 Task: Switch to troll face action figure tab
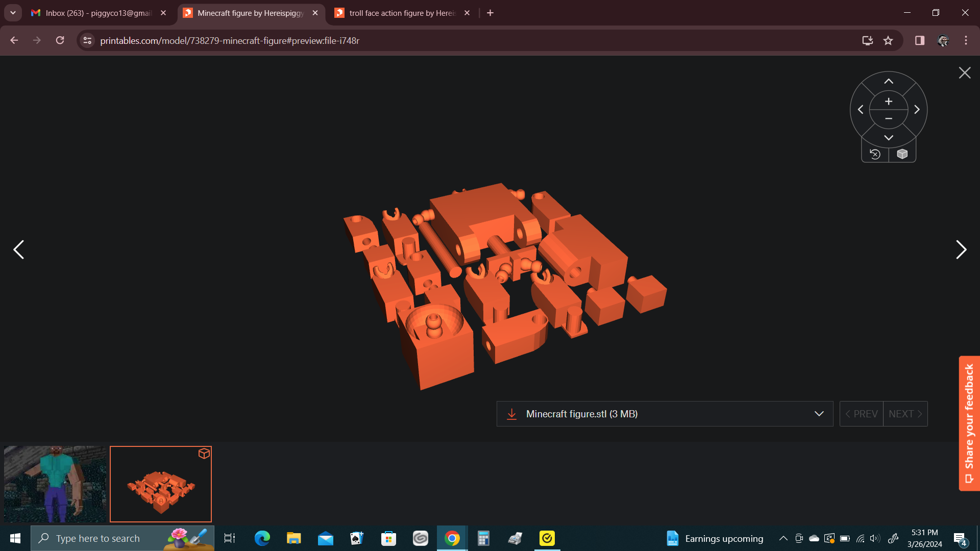[402, 13]
